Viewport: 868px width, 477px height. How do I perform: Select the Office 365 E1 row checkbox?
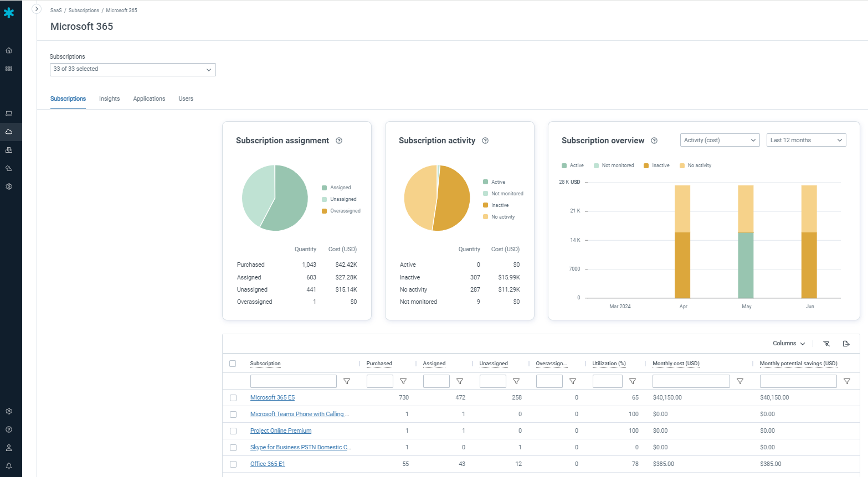[233, 464]
